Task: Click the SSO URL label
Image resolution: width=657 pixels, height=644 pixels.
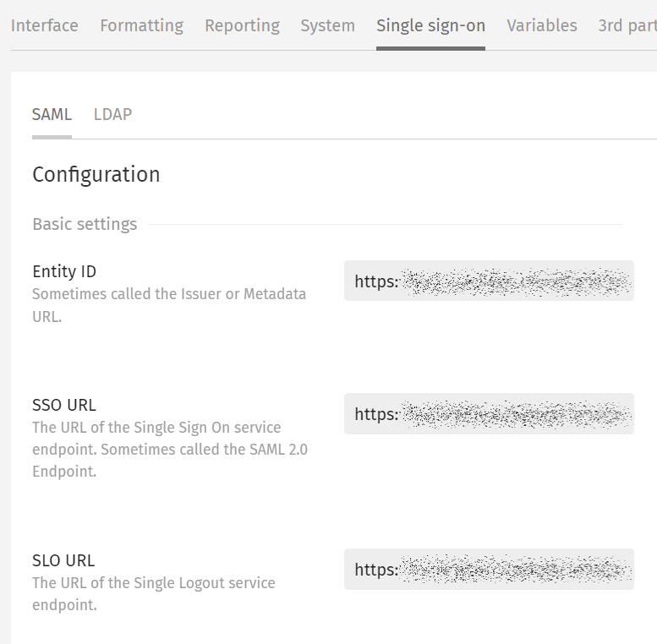Action: [x=64, y=405]
